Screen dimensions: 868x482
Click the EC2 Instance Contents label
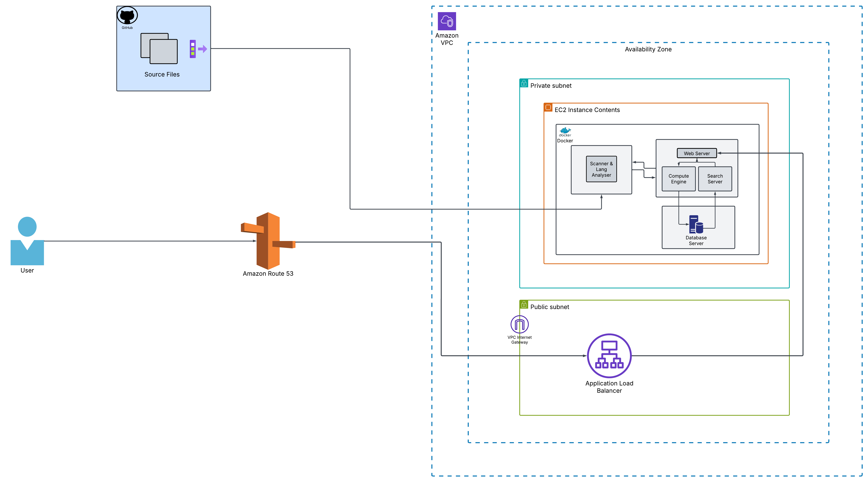click(587, 110)
